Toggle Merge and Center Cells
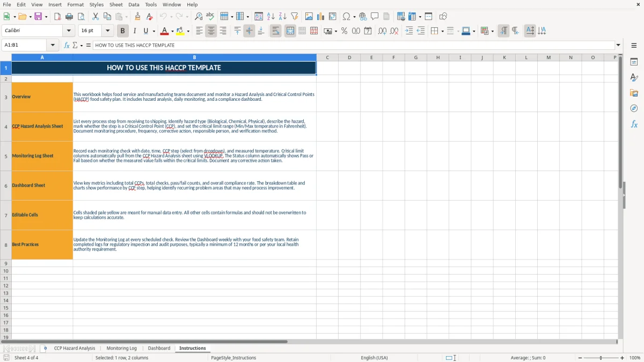 click(x=290, y=31)
